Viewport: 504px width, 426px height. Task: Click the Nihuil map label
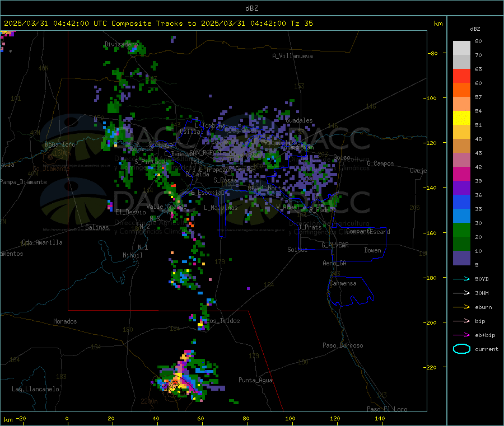pos(133,255)
